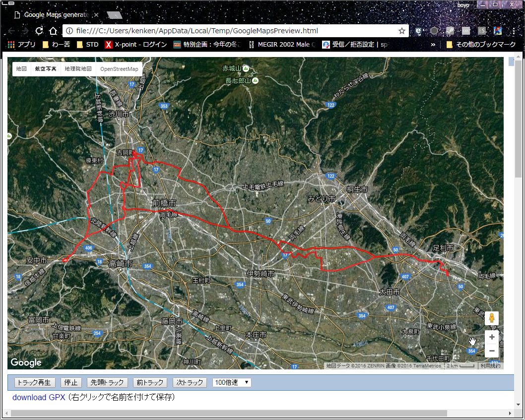Image resolution: width=525 pixels, height=420 pixels.
Task: Click the first extension icon beside address bar
Action: (418, 31)
